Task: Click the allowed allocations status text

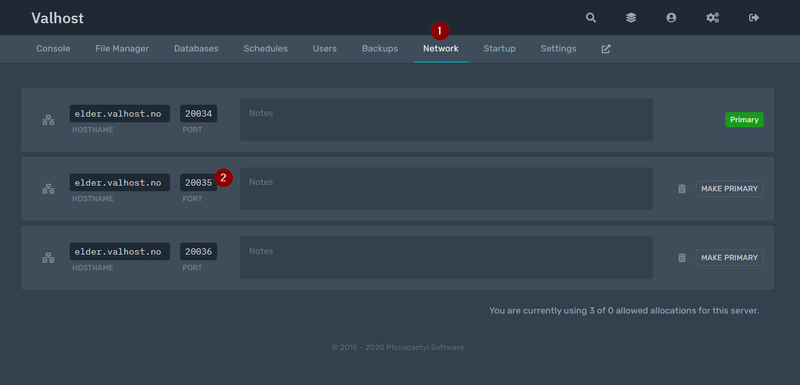Action: [x=624, y=311]
